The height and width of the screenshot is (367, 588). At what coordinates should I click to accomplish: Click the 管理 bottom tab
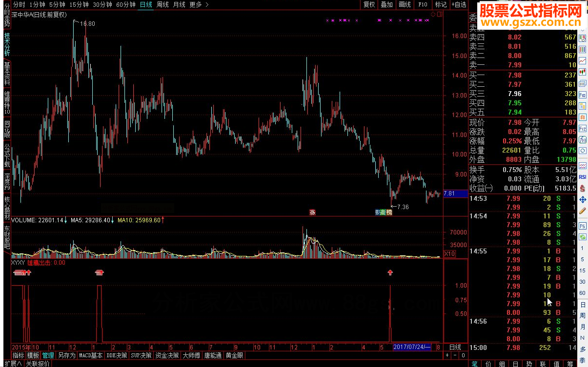click(48, 355)
